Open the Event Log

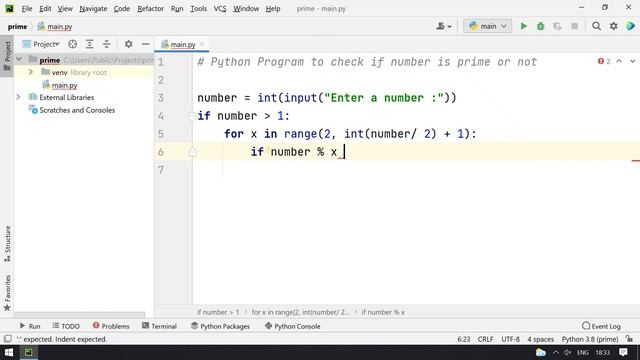(x=601, y=326)
